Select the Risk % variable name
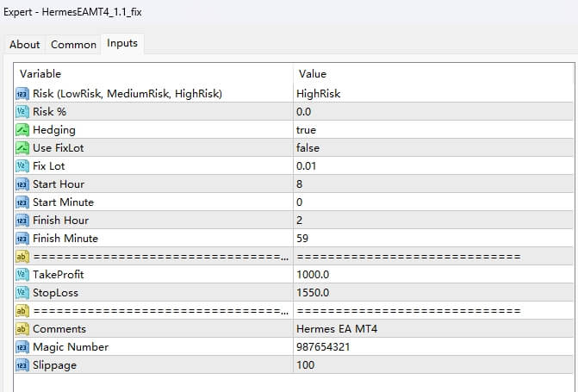 [49, 112]
